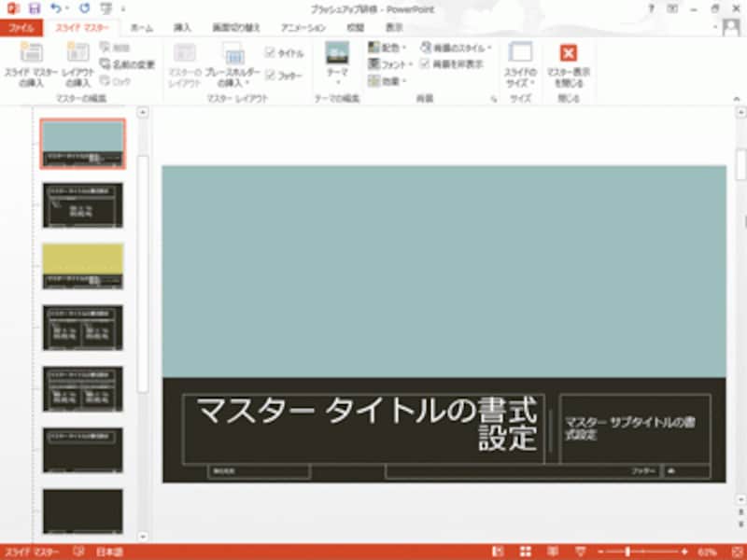This screenshot has width=747, height=560.
Task: Start Slide Show from status bar icon
Action: point(580,552)
